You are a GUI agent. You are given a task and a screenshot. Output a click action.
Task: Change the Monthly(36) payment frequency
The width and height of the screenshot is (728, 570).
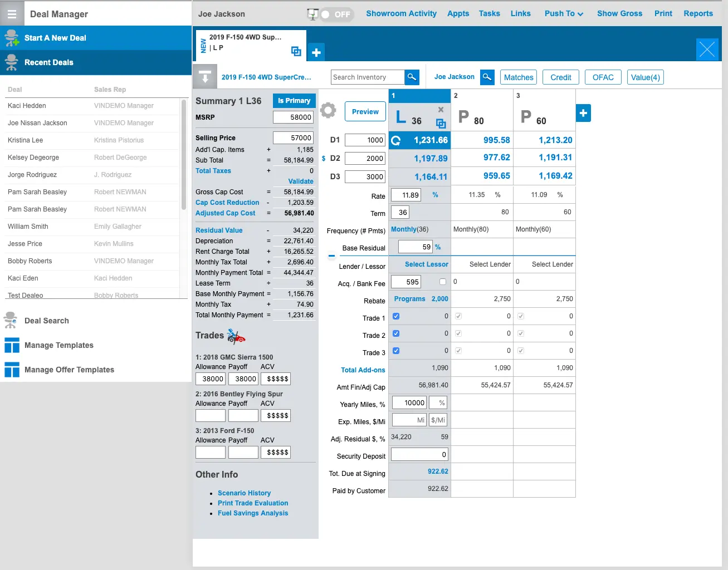click(411, 229)
